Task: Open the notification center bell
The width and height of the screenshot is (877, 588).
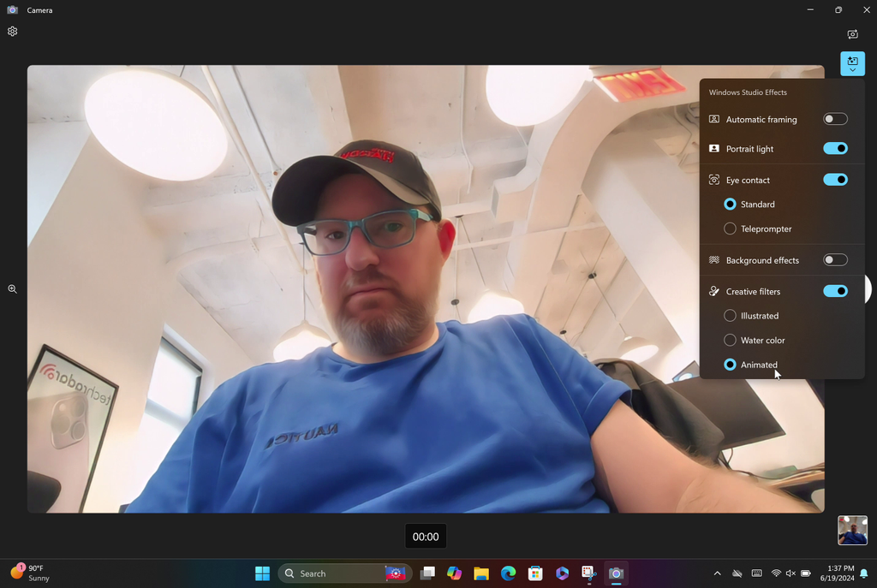Action: click(x=865, y=573)
